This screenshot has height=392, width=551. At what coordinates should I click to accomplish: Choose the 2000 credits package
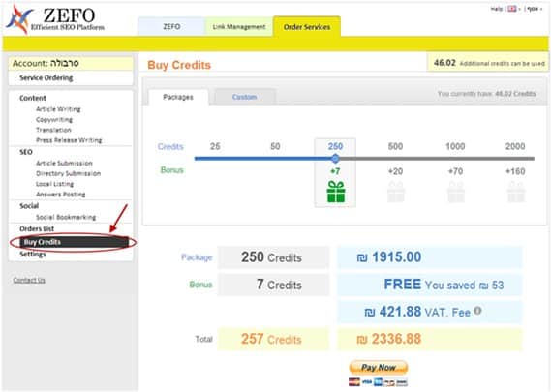click(x=515, y=146)
